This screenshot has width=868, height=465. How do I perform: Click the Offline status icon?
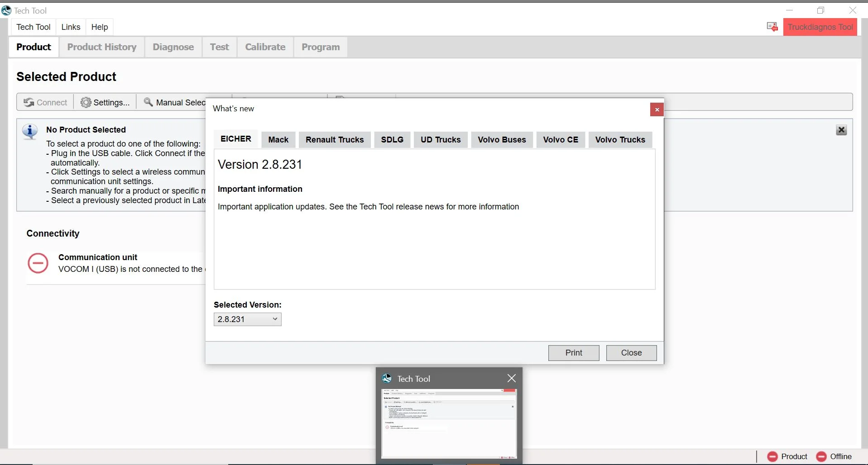(x=821, y=456)
